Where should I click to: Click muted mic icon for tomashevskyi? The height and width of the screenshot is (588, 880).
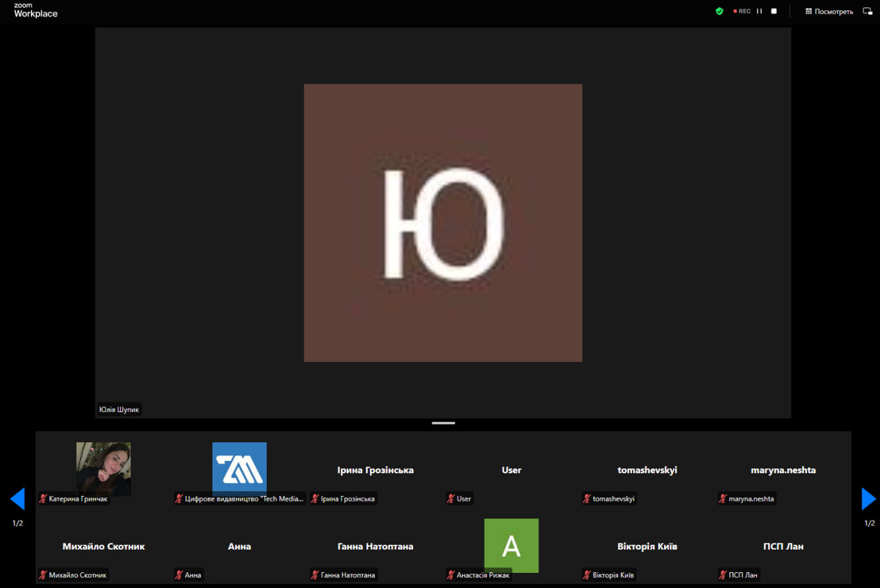pyautogui.click(x=586, y=499)
